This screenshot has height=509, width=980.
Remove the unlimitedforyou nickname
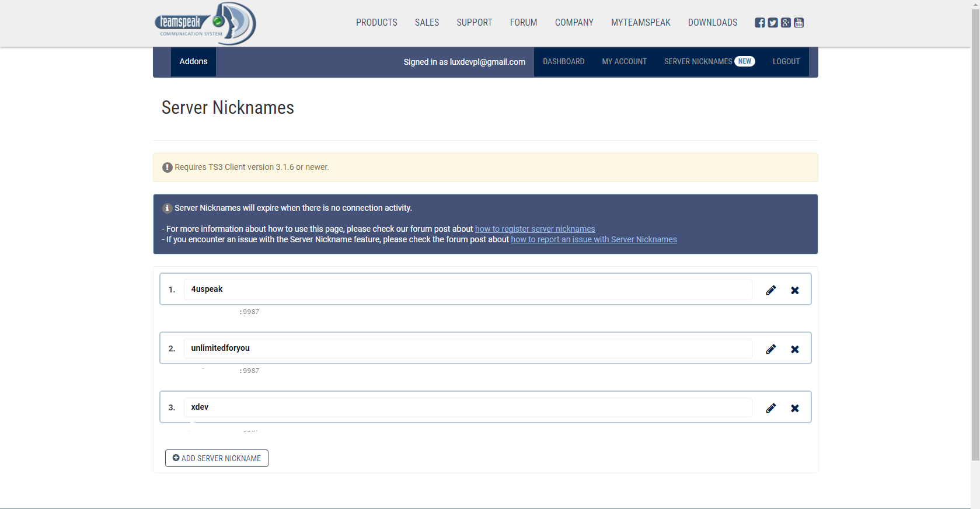point(794,349)
